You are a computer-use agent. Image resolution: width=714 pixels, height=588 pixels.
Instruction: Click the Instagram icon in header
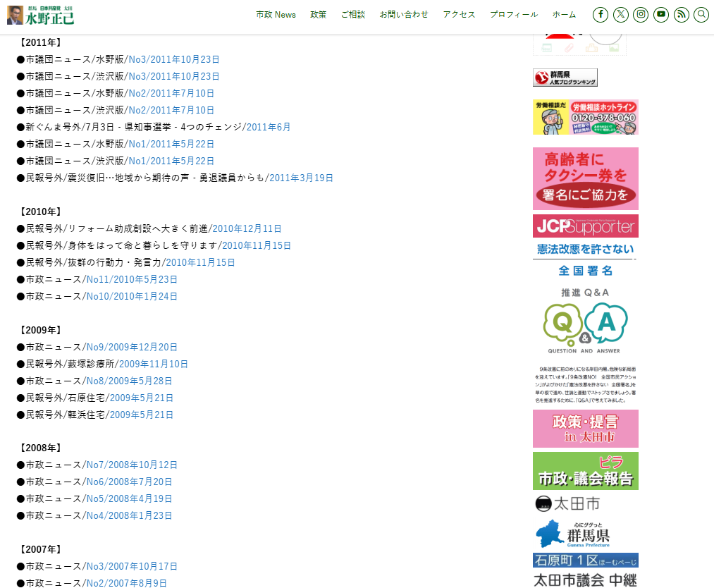point(641,15)
